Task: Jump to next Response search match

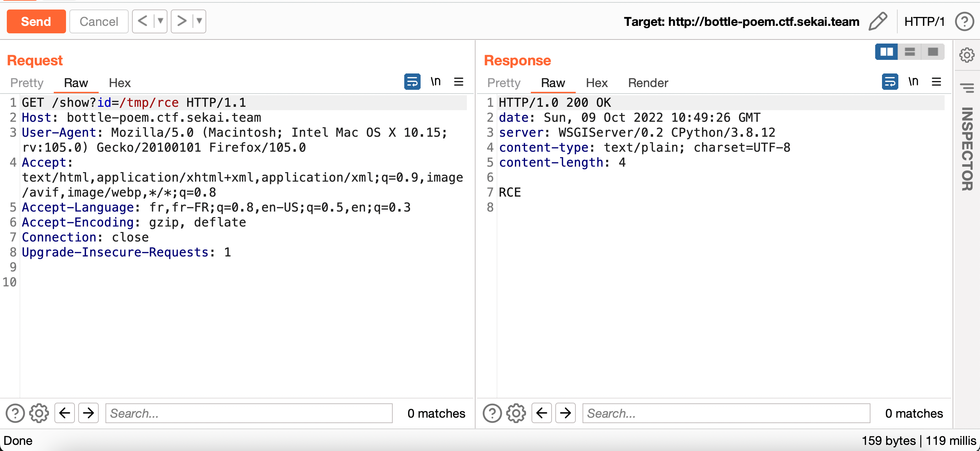Action: point(566,413)
